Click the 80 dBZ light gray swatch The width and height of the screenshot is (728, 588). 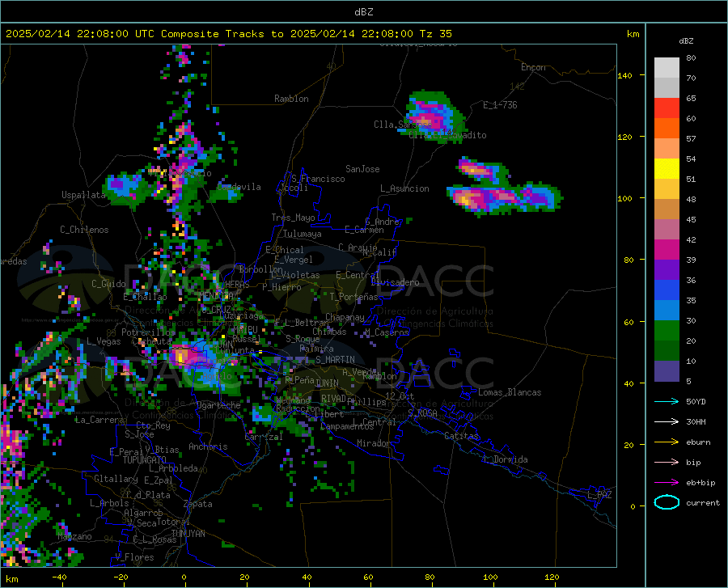point(667,67)
